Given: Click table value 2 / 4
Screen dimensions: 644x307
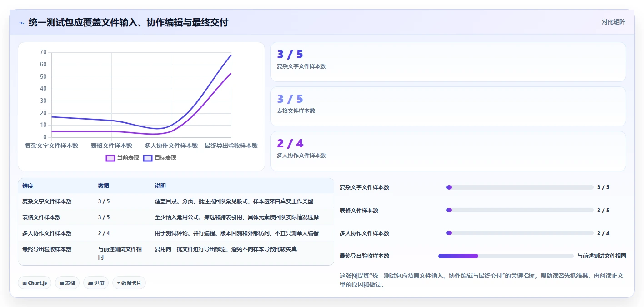Looking at the screenshot, I should click(104, 233).
